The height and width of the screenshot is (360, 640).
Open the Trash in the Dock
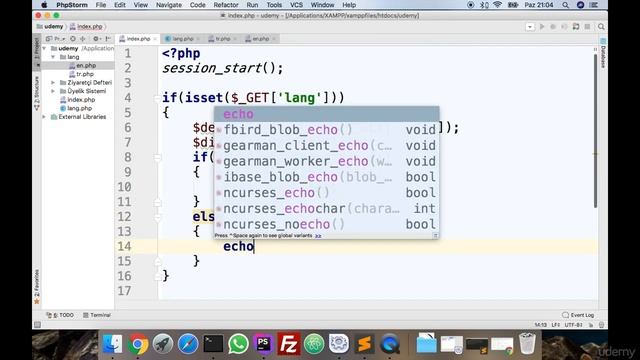click(527, 343)
